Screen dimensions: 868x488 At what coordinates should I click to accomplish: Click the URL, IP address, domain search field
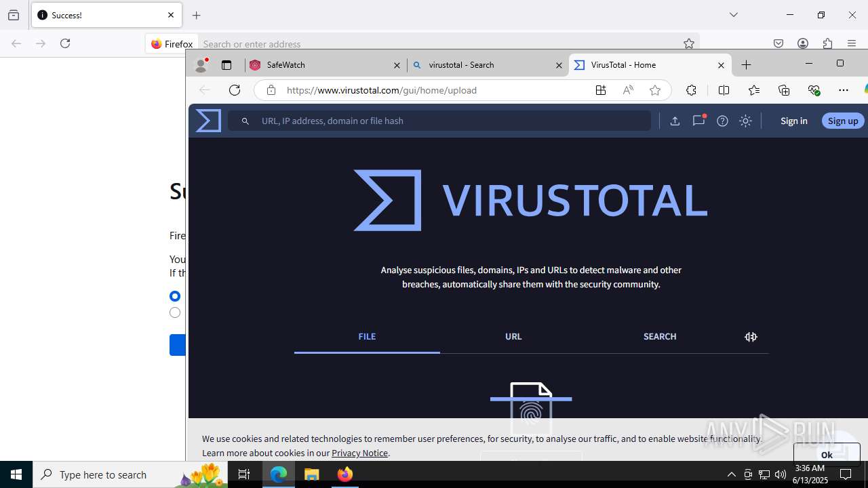point(439,121)
